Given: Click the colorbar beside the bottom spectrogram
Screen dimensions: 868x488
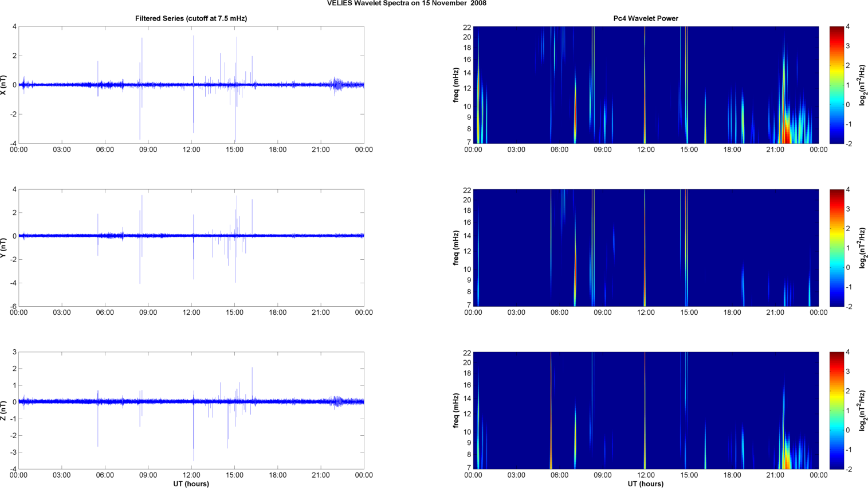Looking at the screenshot, I should click(836, 411).
